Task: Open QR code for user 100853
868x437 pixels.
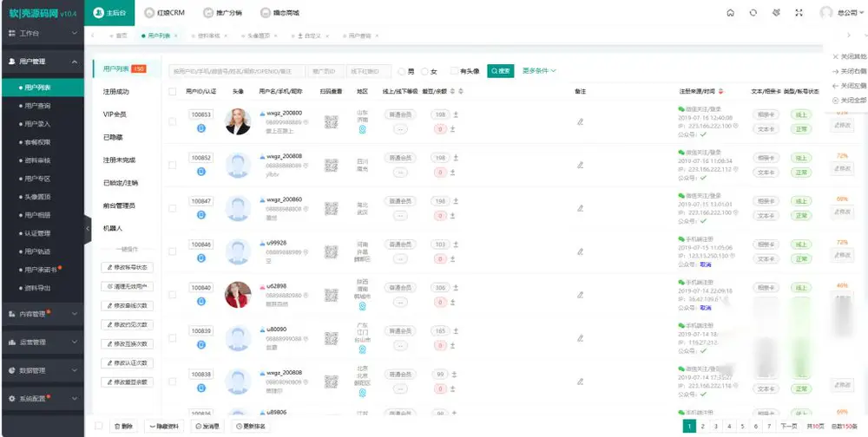Action: 331,121
